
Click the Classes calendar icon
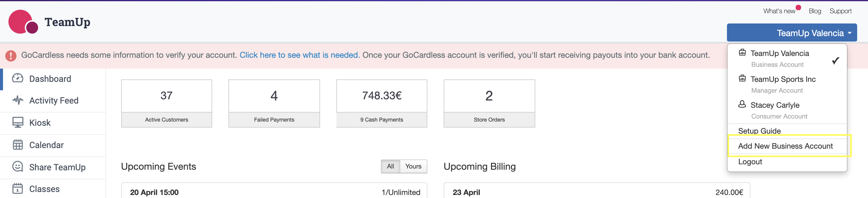tap(17, 189)
